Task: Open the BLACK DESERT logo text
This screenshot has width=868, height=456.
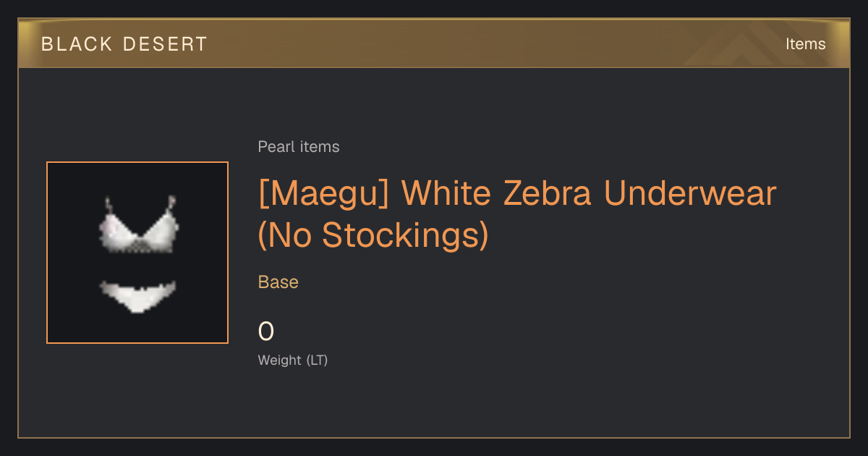Action: point(124,44)
